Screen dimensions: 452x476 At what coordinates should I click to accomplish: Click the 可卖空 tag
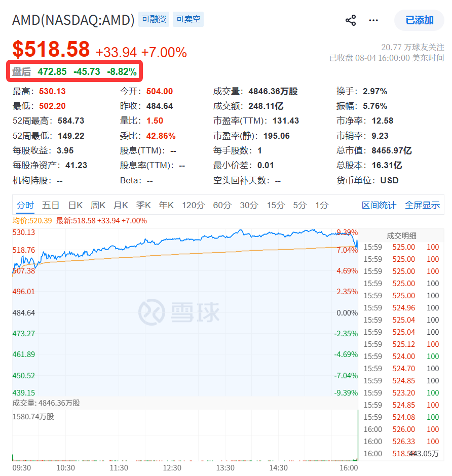[x=189, y=19]
